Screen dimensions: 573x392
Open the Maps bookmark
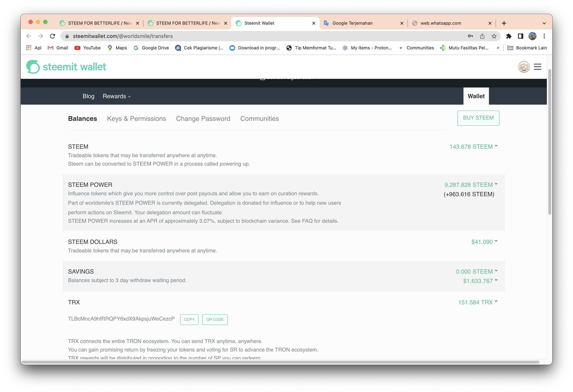117,48
